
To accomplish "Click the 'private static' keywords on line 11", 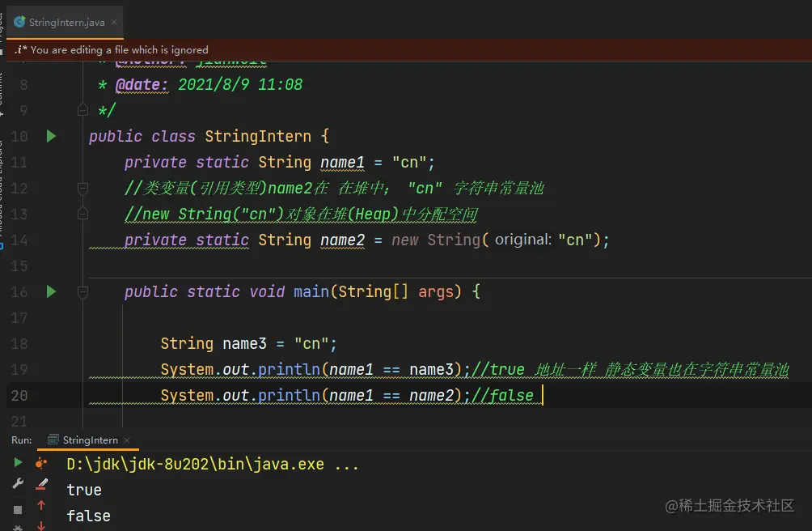I will click(x=187, y=163).
